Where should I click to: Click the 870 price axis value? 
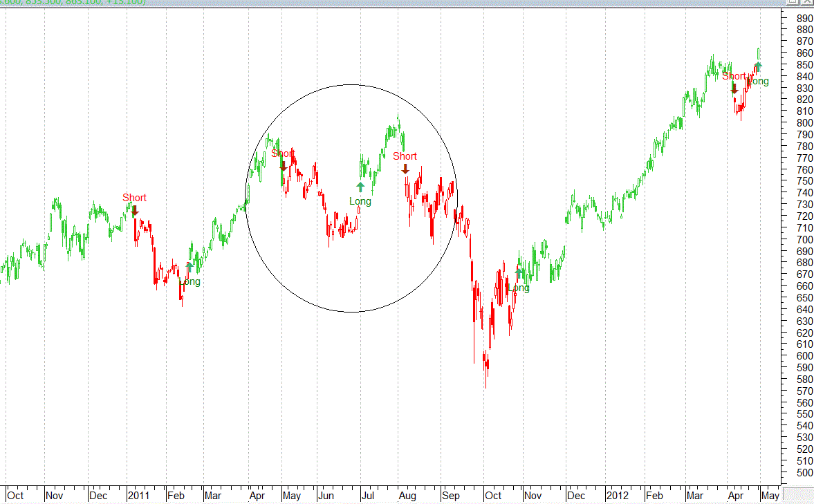[804, 41]
